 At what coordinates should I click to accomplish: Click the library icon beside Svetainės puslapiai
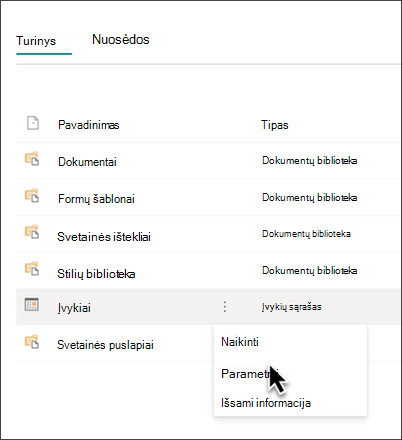(x=32, y=342)
